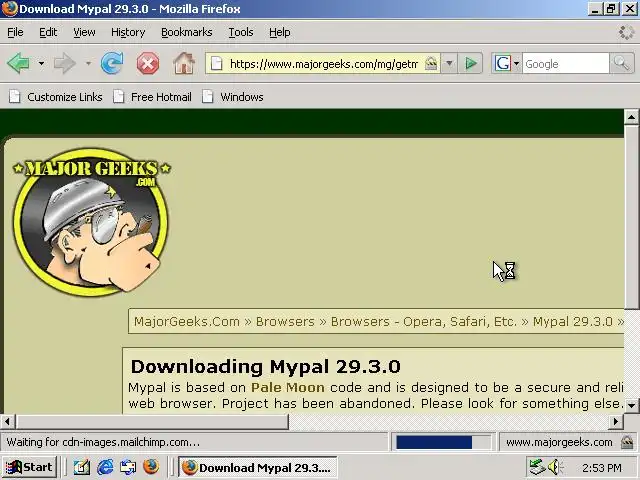Open the Forward history dropdown arrow
Image resolution: width=640 pixels, height=480 pixels.
(x=88, y=63)
